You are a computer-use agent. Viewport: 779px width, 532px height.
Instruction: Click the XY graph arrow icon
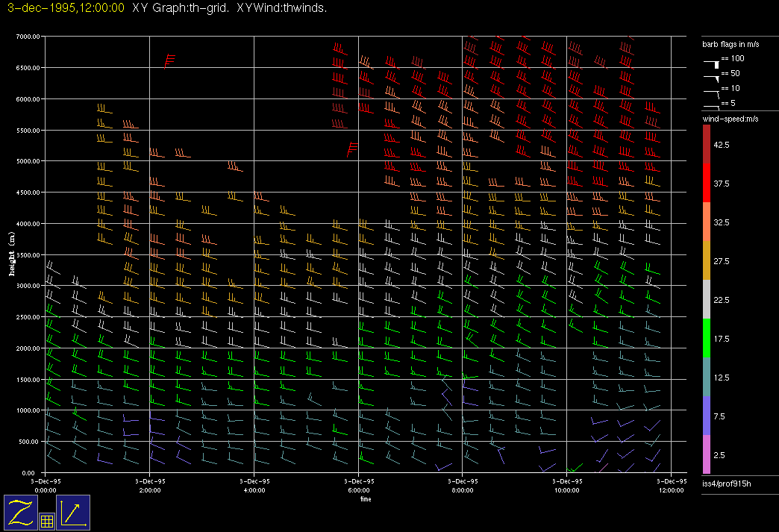click(x=73, y=513)
